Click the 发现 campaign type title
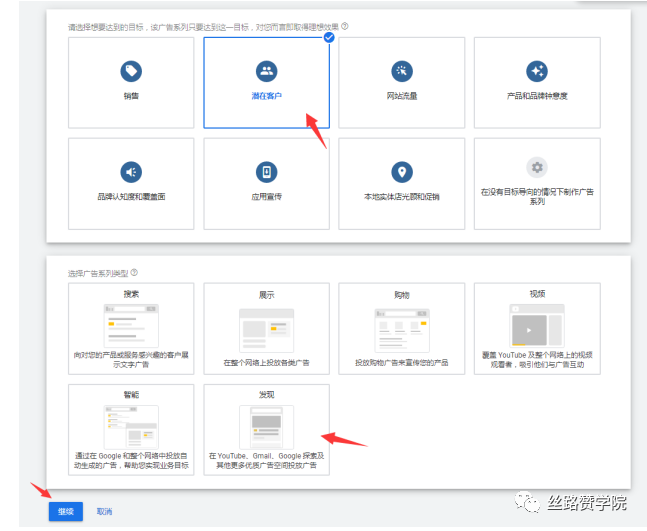This screenshot has width=647, height=531. pos(267,395)
